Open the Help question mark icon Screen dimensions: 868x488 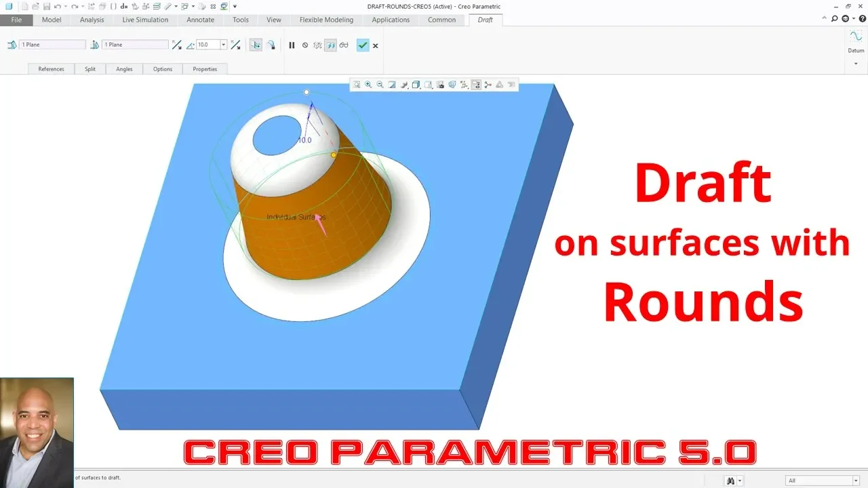(863, 18)
